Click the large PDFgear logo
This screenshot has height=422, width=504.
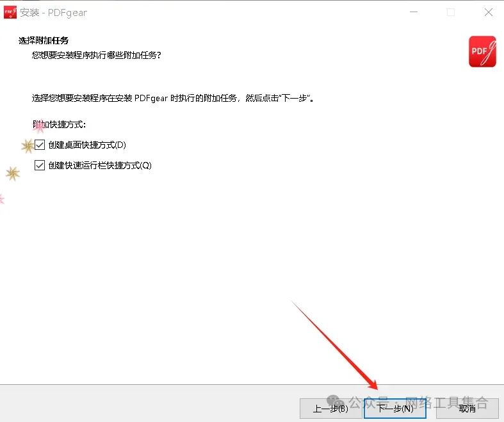(482, 51)
